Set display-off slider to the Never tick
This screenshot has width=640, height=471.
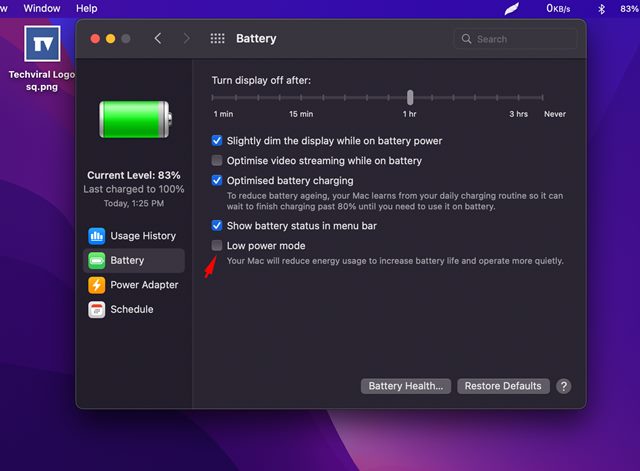(542, 98)
